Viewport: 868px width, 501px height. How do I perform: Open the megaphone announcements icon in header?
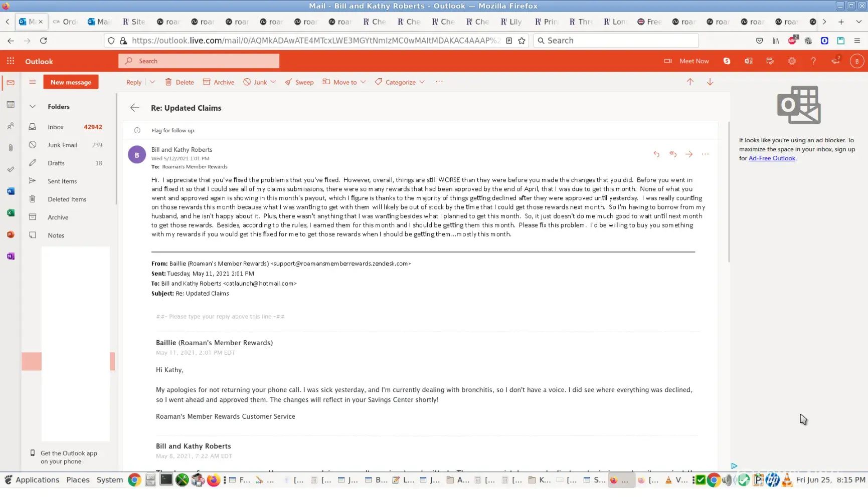coord(835,61)
